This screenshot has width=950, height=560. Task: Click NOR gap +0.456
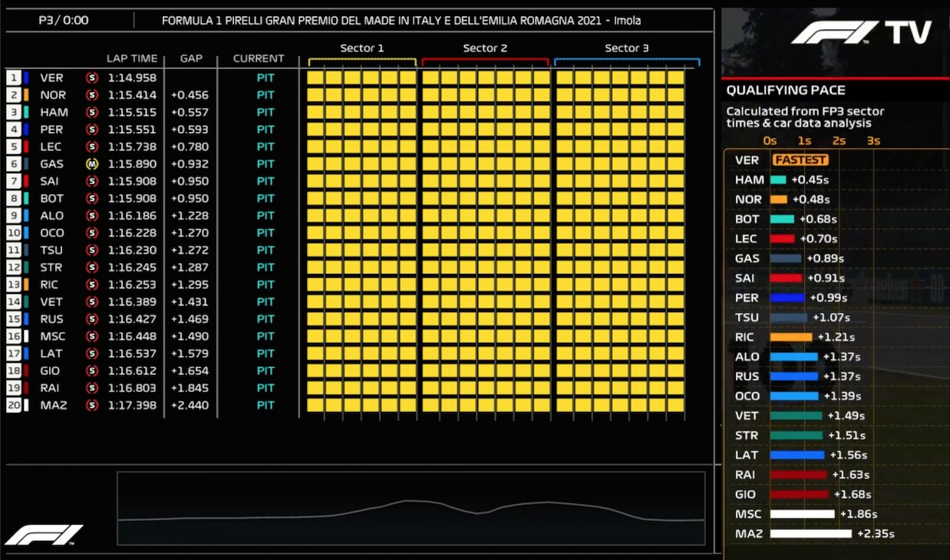[x=189, y=95]
